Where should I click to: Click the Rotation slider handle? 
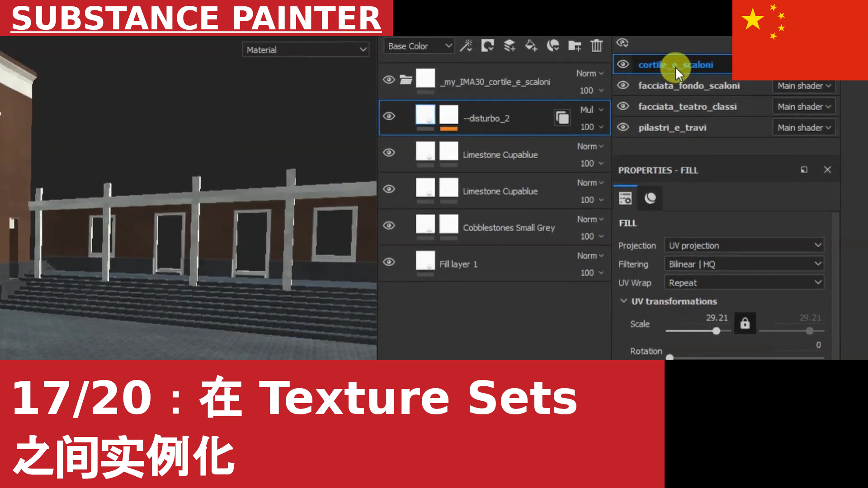click(x=670, y=357)
